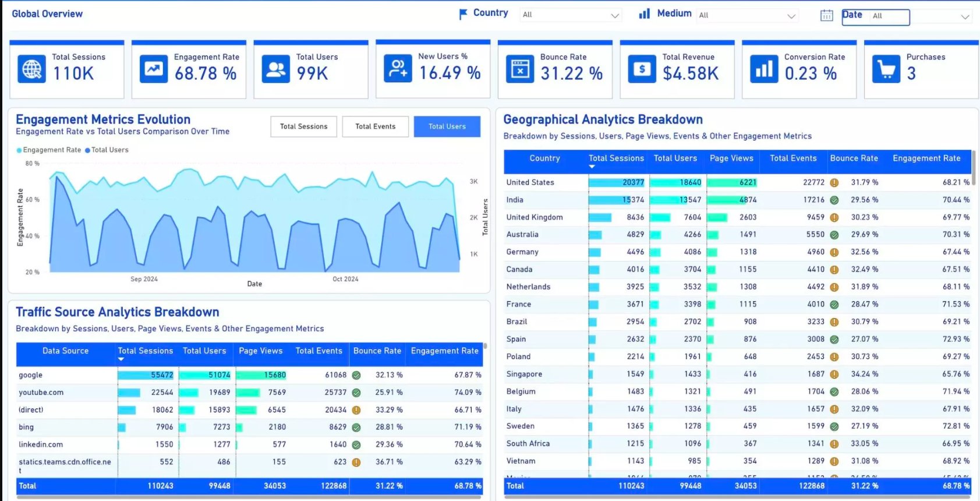The image size is (980, 501).
Task: Click the New Users add-person icon
Action: (x=398, y=69)
